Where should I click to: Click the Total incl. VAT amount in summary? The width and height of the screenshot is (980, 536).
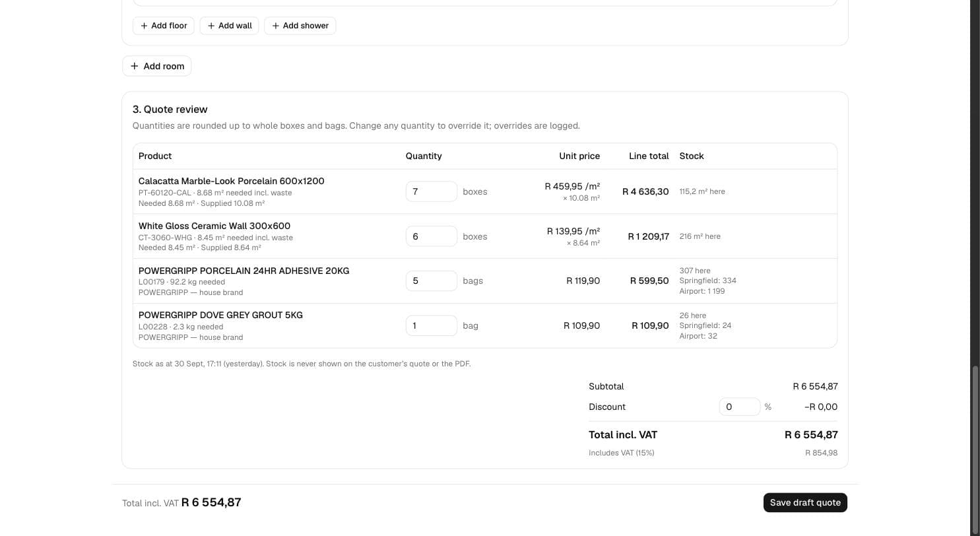click(811, 434)
